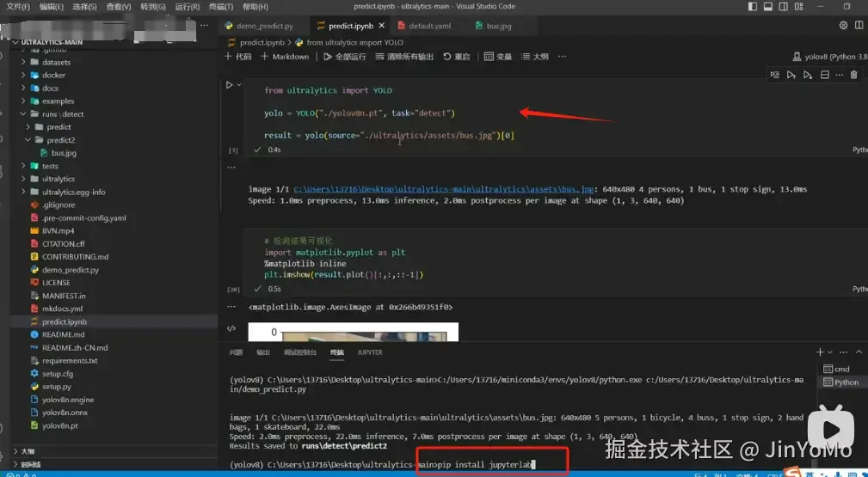Select yolov8 Python kernel picker
Image resolution: width=868 pixels, height=477 pixels.
(830, 57)
